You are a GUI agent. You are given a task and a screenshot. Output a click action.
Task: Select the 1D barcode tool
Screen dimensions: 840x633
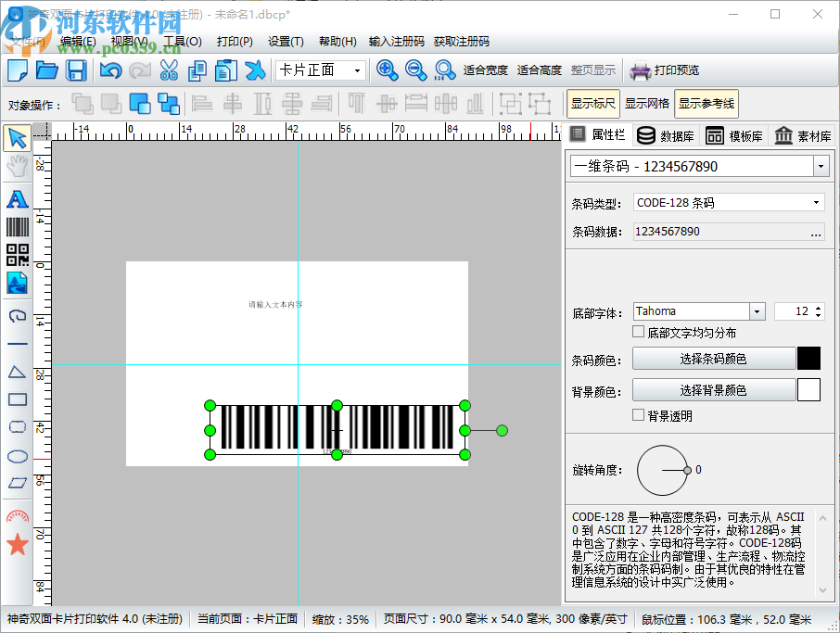tap(17, 227)
